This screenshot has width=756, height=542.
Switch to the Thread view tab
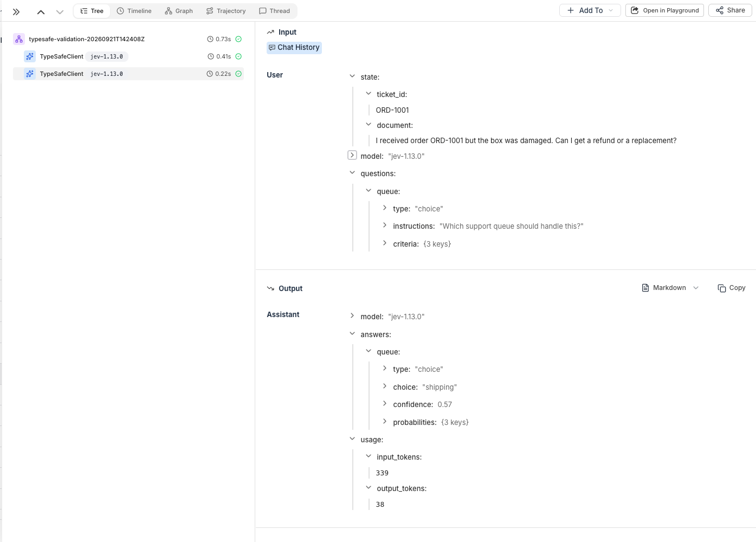coord(275,11)
